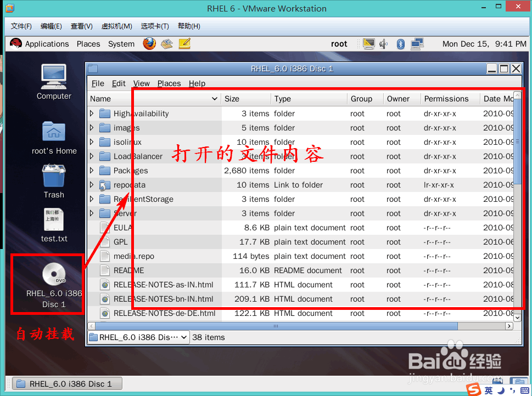
Task: Expand the LoadBalancer folder tree
Action: 92,156
